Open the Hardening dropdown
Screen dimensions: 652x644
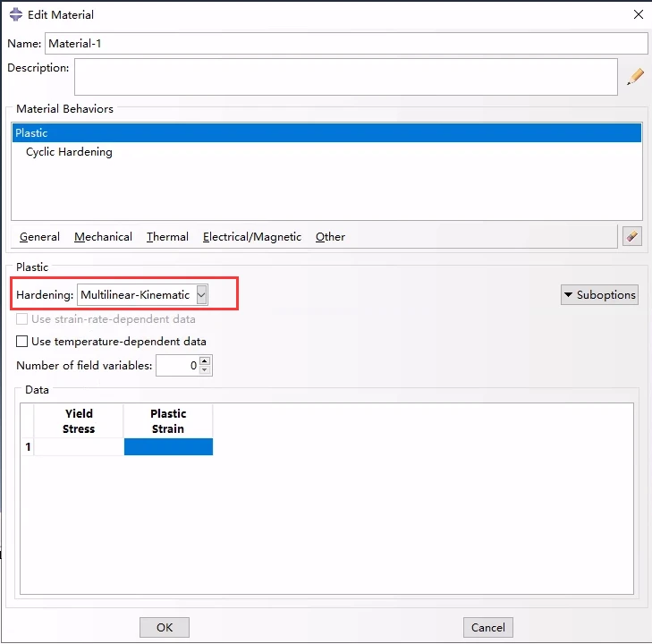(x=142, y=295)
